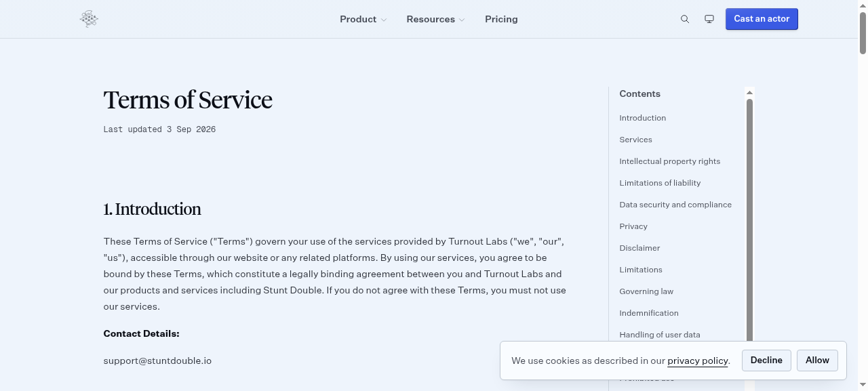Click the Contents panel heading
The image size is (868, 391).
[639, 94]
